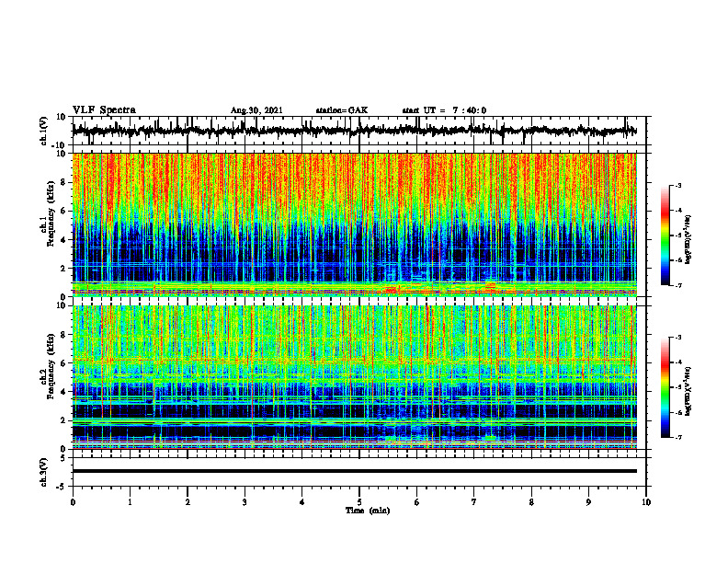The width and height of the screenshot is (728, 563).
Task: Click the "ch.3(V)" axis label
Action: pos(44,472)
